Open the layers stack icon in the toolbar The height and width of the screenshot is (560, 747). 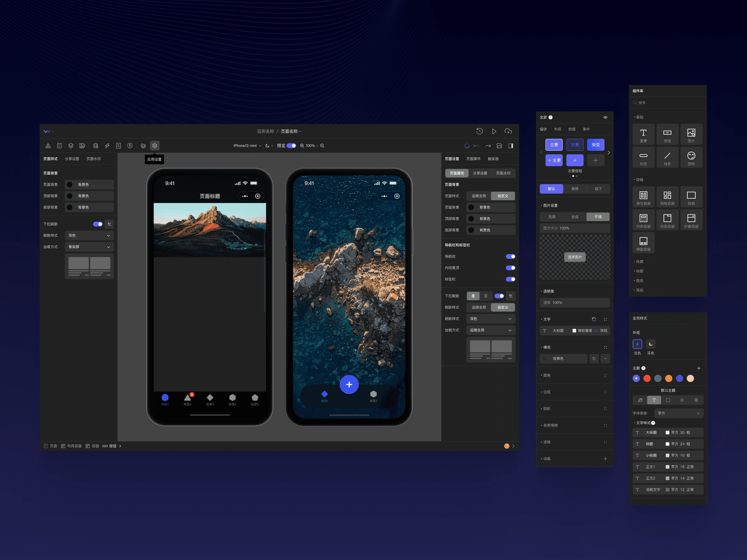(71, 146)
